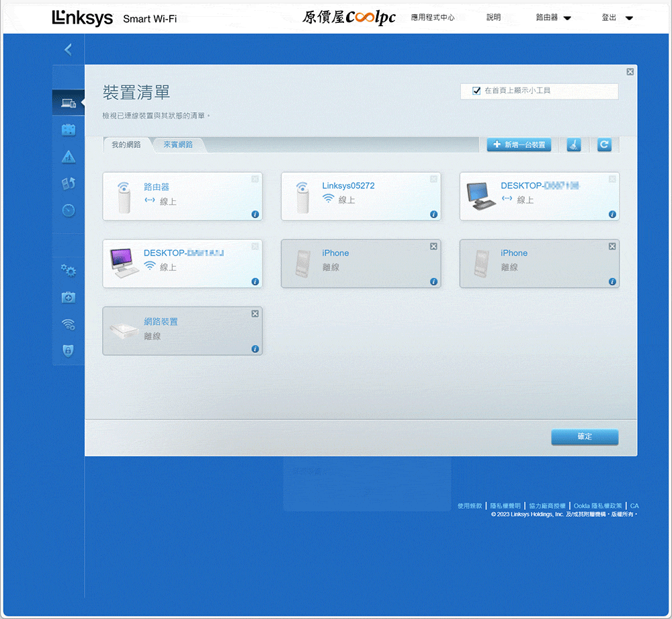Screen dimensions: 672x619
Task: Open the Device List sidebar icon
Action: click(x=68, y=103)
